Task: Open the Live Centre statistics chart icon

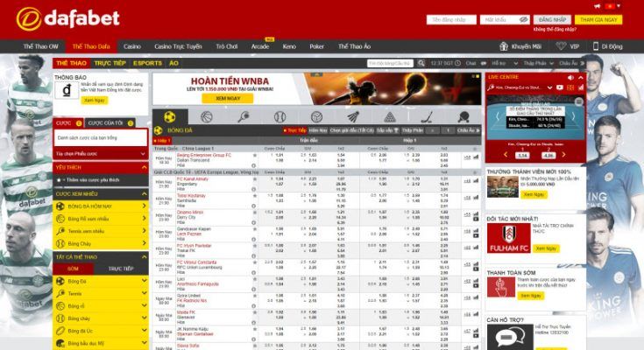Action: (x=581, y=87)
